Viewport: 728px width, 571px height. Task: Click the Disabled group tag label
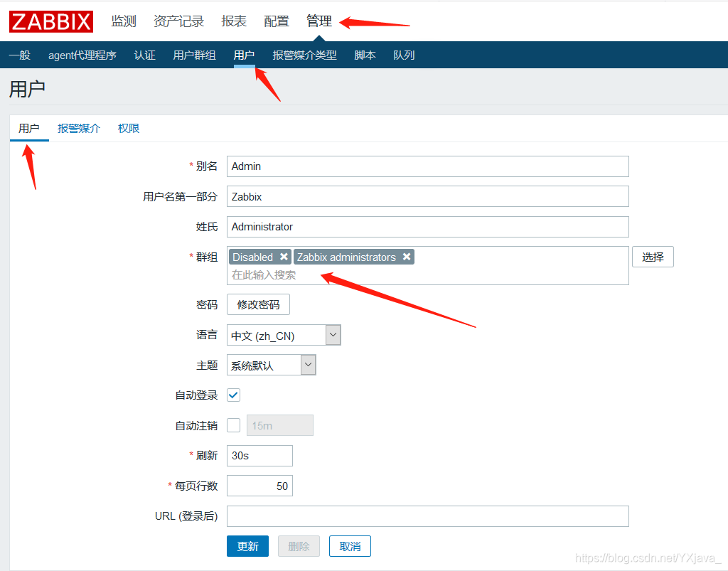pyautogui.click(x=252, y=257)
